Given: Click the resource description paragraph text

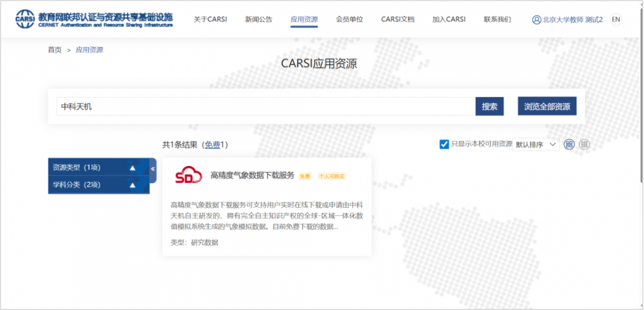Looking at the screenshot, I should [266, 215].
